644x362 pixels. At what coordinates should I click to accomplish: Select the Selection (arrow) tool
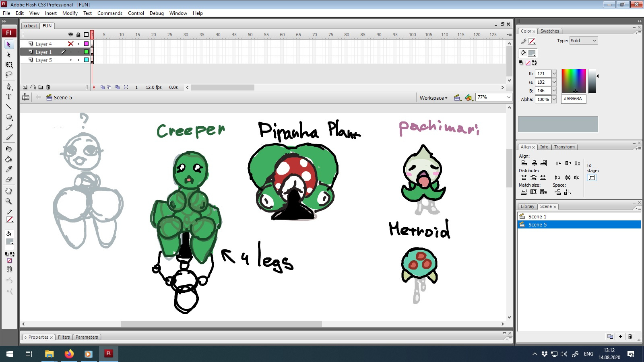(x=9, y=44)
